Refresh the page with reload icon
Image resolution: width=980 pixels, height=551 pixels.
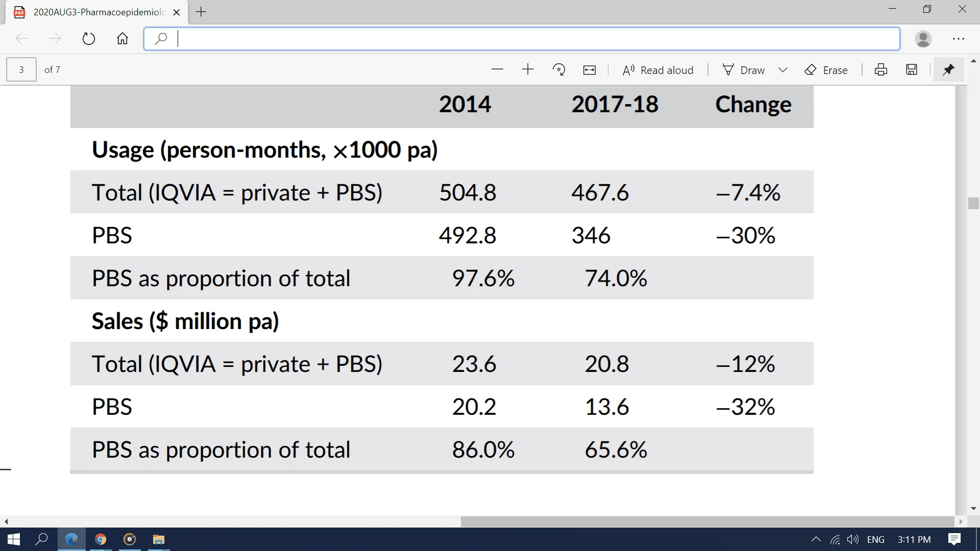click(89, 39)
